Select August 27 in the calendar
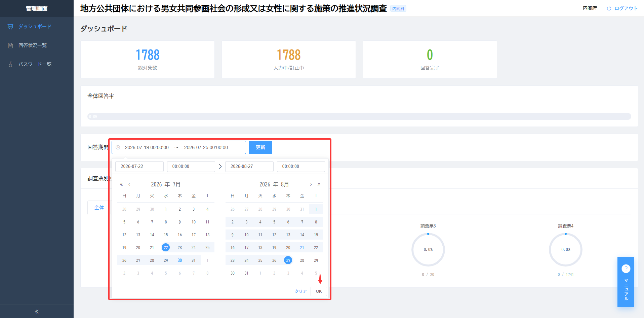 coord(288,260)
